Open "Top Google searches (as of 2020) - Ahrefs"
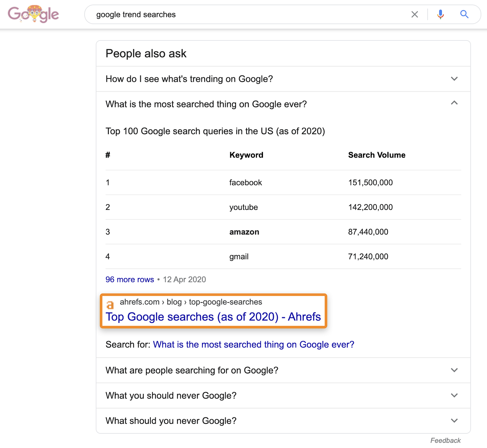Viewport: 487px width, 448px height. coord(213,317)
